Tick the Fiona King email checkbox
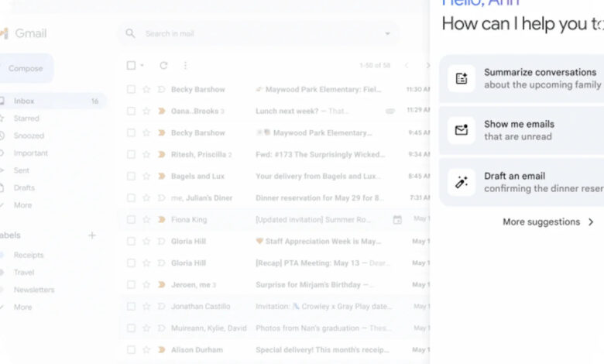The width and height of the screenshot is (604, 364). [x=131, y=219]
